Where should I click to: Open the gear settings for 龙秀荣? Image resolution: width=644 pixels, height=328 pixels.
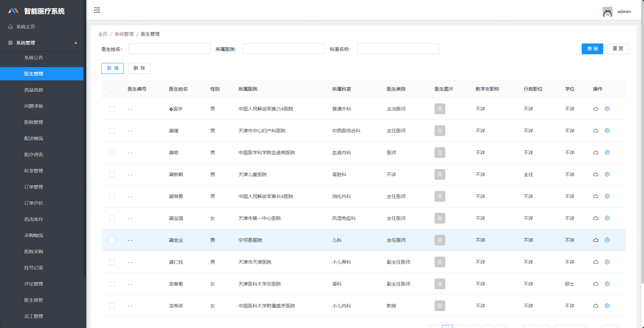pos(607,306)
